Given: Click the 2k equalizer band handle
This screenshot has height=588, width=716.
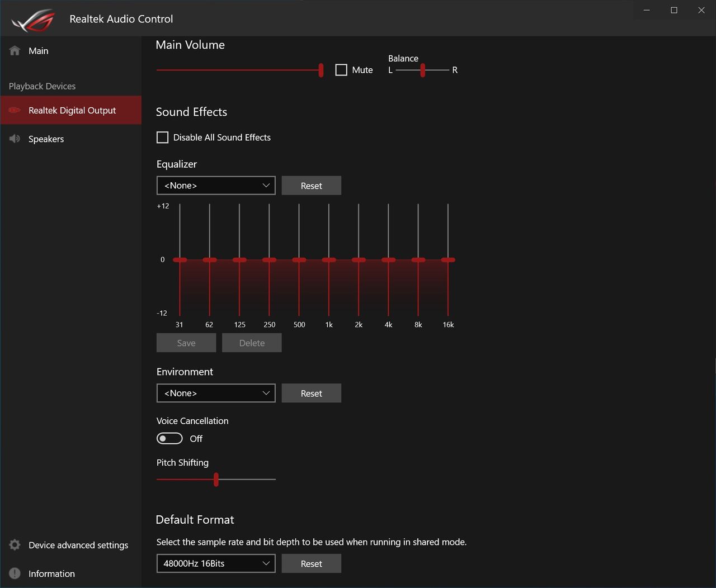Looking at the screenshot, I should (359, 260).
